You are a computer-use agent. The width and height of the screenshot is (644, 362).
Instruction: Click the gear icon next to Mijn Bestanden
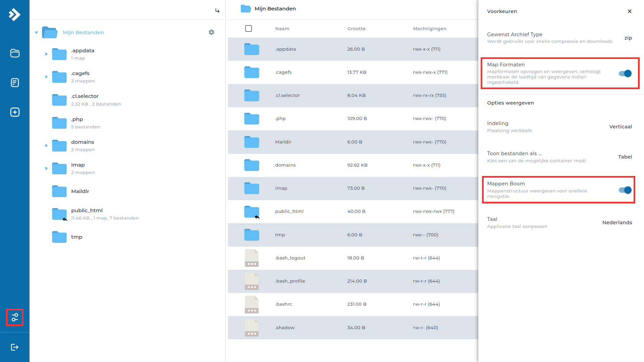[x=211, y=32]
